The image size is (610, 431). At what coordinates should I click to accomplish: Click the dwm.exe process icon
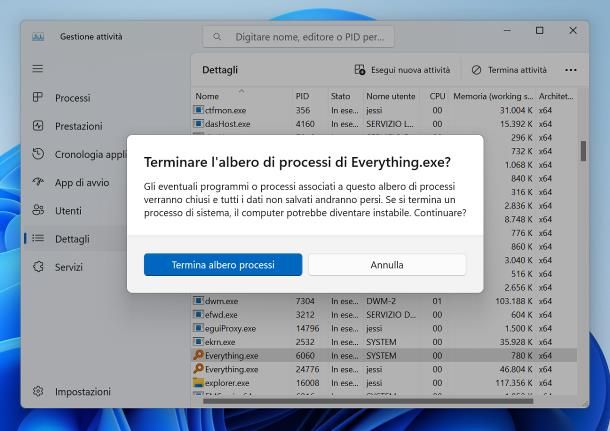pos(198,301)
